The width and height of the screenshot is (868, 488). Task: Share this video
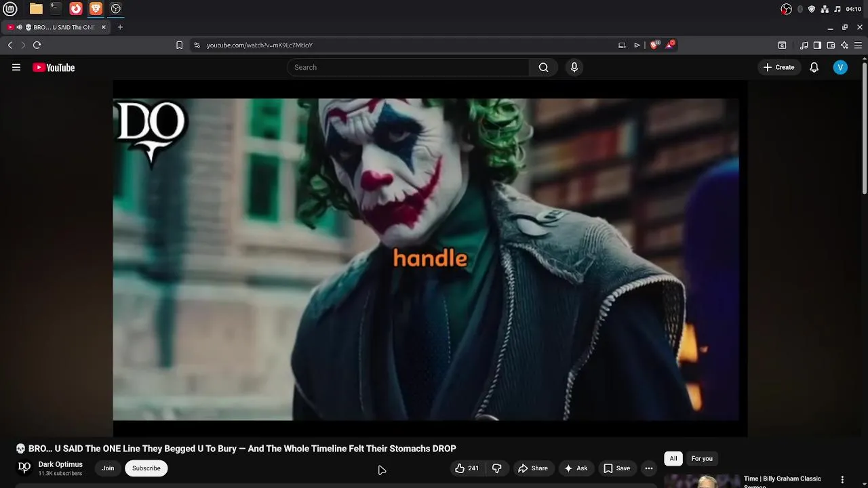pyautogui.click(x=532, y=468)
